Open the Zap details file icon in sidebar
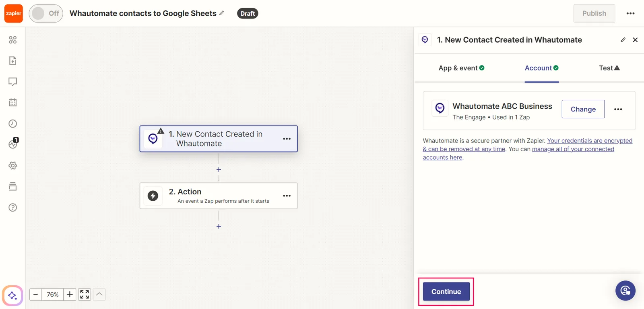This screenshot has width=644, height=309. coord(13,61)
